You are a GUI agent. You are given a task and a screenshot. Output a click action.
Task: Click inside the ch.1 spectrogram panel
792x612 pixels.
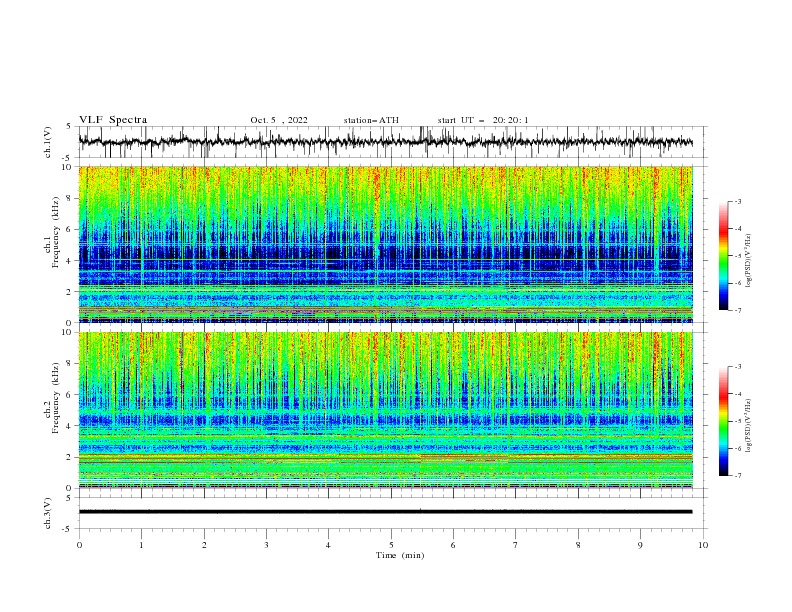point(385,244)
